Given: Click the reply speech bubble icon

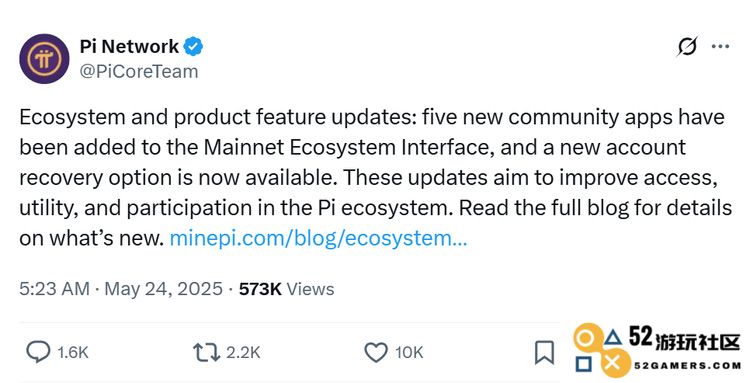Looking at the screenshot, I should tap(38, 352).
